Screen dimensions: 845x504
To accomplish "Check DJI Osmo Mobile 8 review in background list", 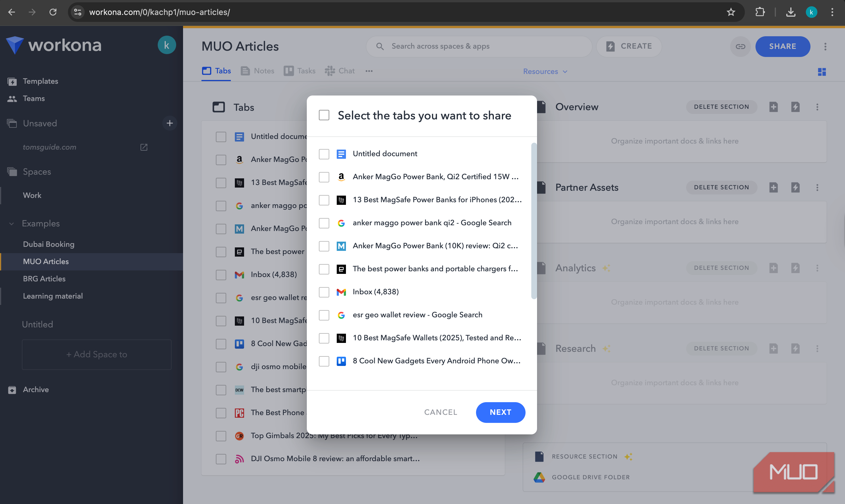I will click(x=221, y=459).
